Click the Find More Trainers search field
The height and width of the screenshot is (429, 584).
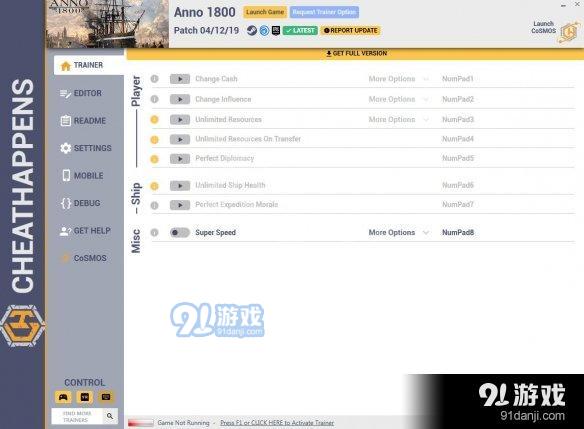coord(77,416)
